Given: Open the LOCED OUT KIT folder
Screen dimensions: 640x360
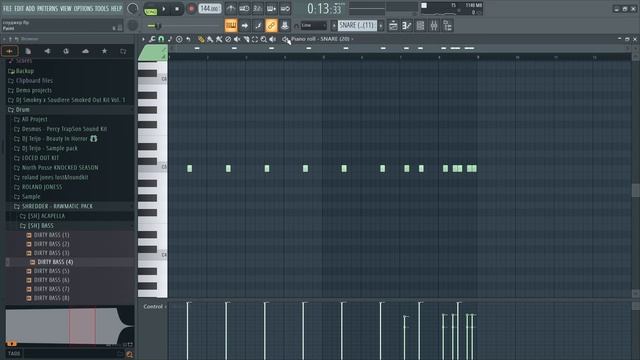Looking at the screenshot, I should pyautogui.click(x=40, y=158).
